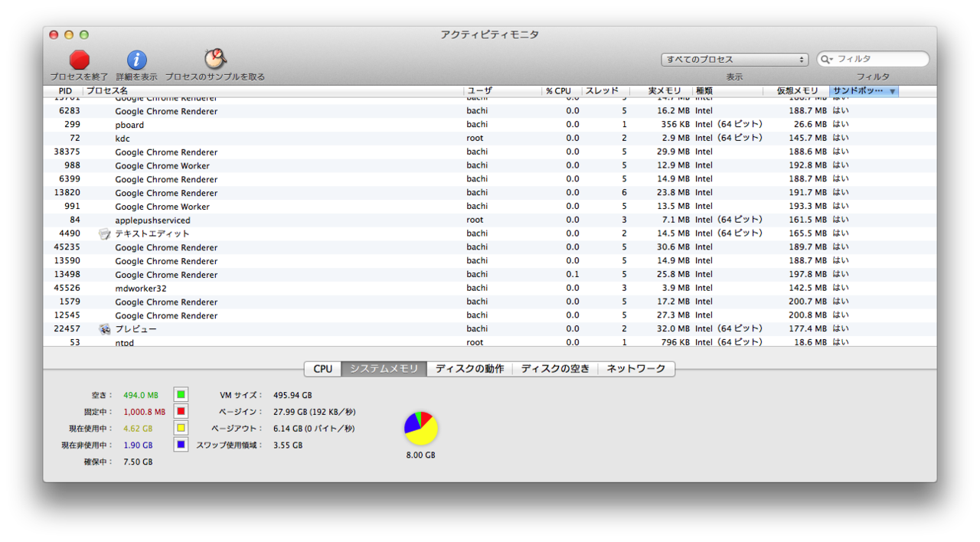980x542 pixels.
Task: Select the テキストエディット process row
Action: pyautogui.click(x=490, y=234)
